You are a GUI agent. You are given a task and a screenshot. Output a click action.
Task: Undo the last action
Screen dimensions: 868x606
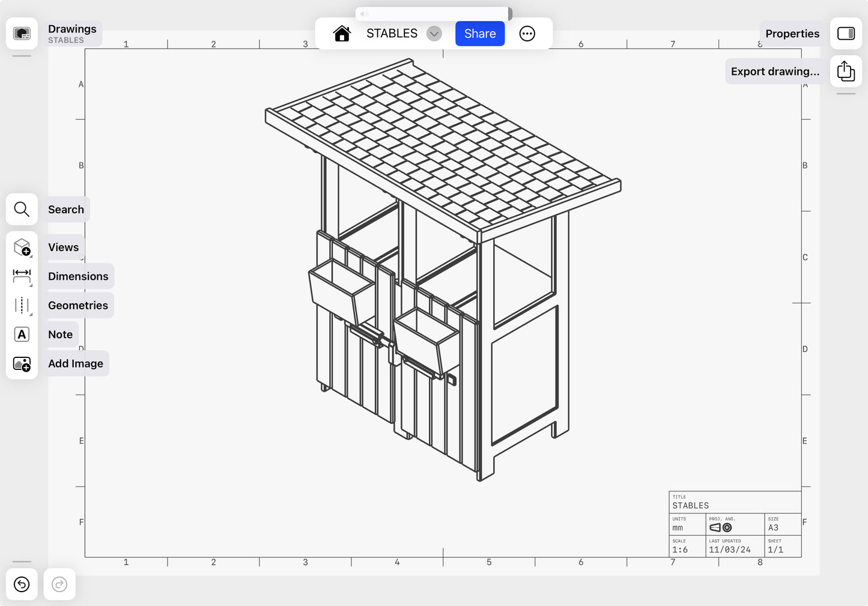[22, 584]
